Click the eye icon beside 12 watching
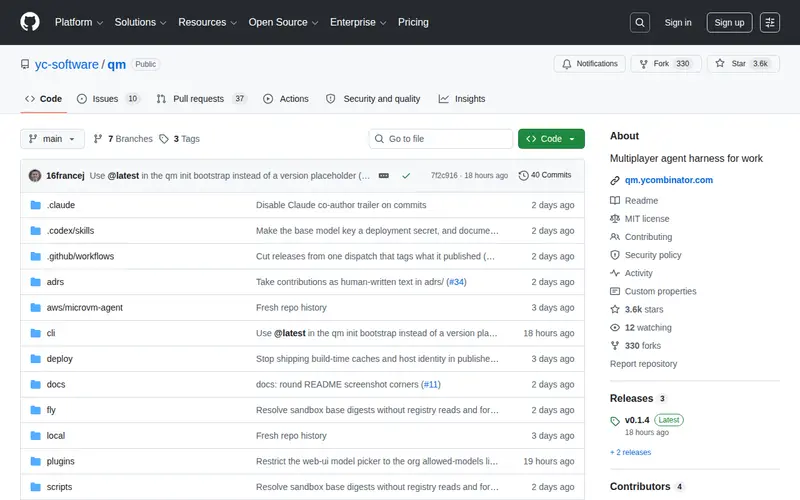 (615, 328)
